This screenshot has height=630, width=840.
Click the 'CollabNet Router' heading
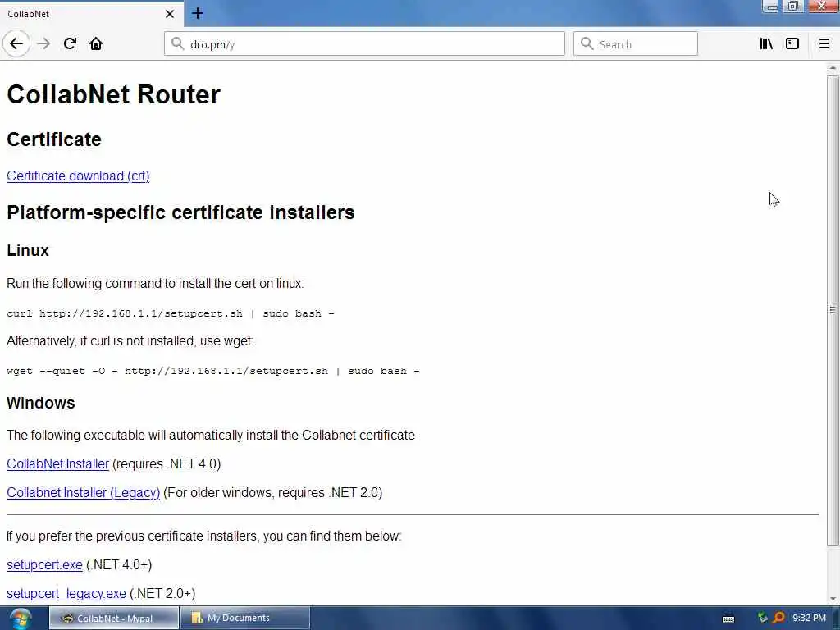pyautogui.click(x=113, y=95)
